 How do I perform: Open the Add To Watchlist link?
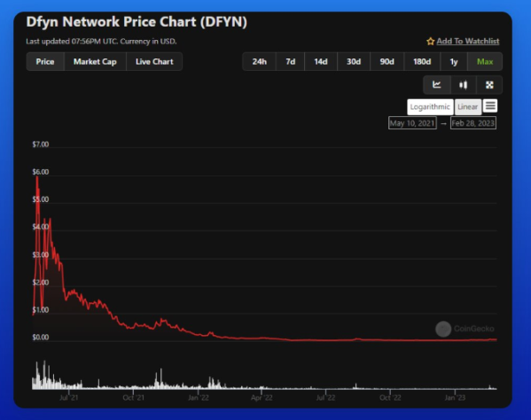pyautogui.click(x=468, y=42)
